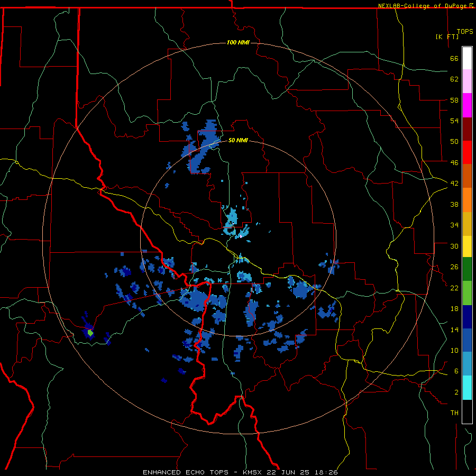Image resolution: width=476 pixels, height=476 pixels.
Task: Click the 100 NMI range ring label
Action: (x=238, y=42)
